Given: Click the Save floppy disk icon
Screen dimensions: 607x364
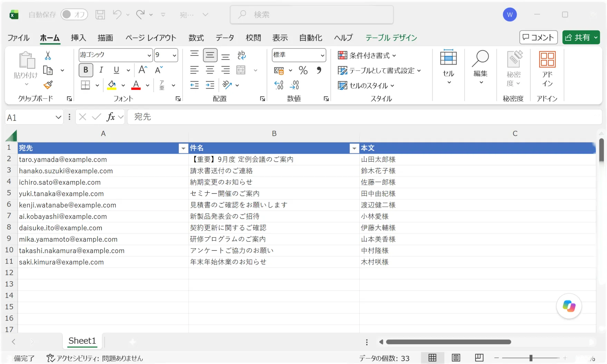Looking at the screenshot, I should click(100, 15).
